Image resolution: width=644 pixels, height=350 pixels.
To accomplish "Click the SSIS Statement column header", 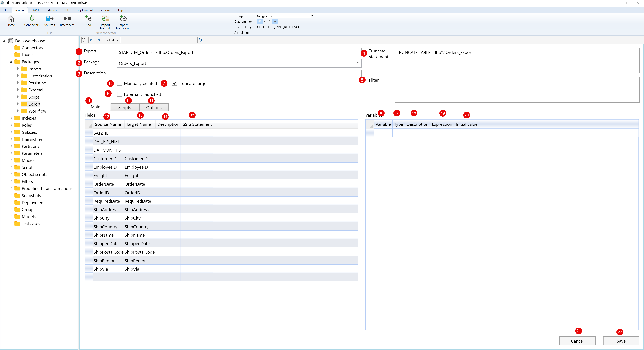I will pos(197,124).
